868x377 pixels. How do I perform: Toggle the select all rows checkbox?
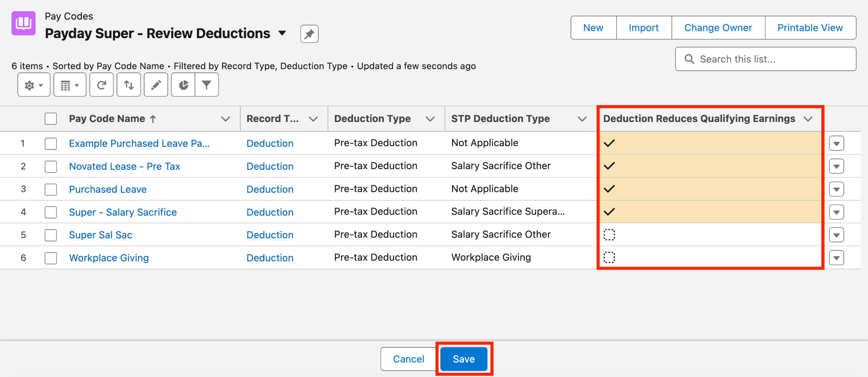[x=51, y=119]
